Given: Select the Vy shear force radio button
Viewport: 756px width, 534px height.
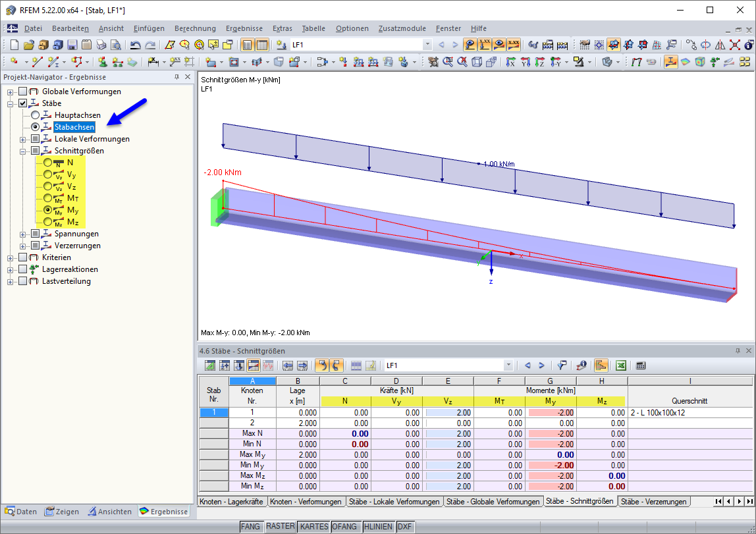Looking at the screenshot, I should click(47, 174).
